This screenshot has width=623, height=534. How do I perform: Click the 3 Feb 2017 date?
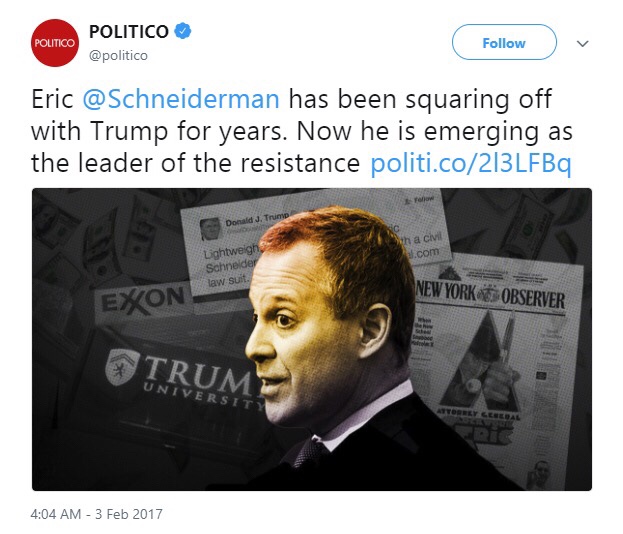(129, 514)
